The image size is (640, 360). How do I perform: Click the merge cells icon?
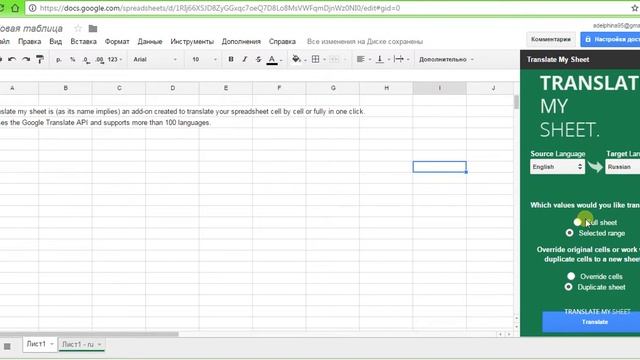pyautogui.click(x=334, y=60)
